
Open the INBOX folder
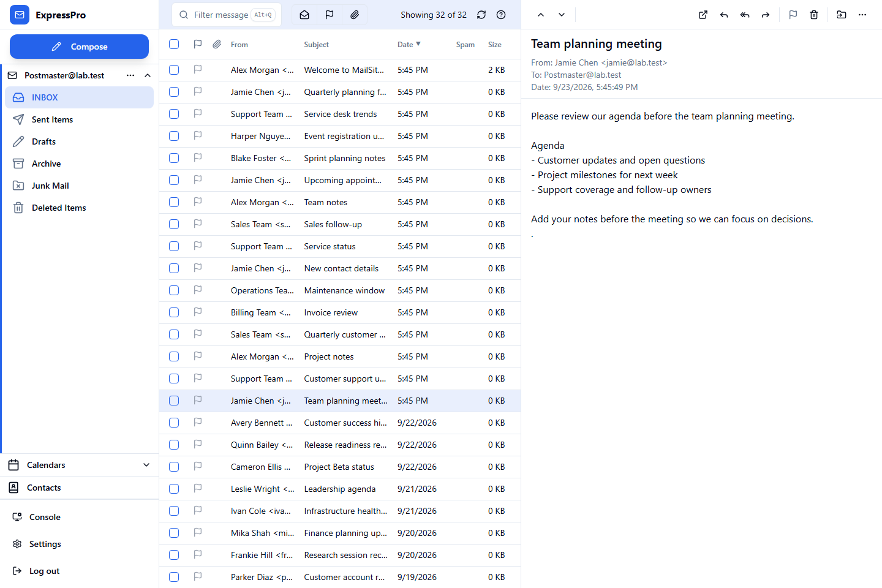pos(79,97)
